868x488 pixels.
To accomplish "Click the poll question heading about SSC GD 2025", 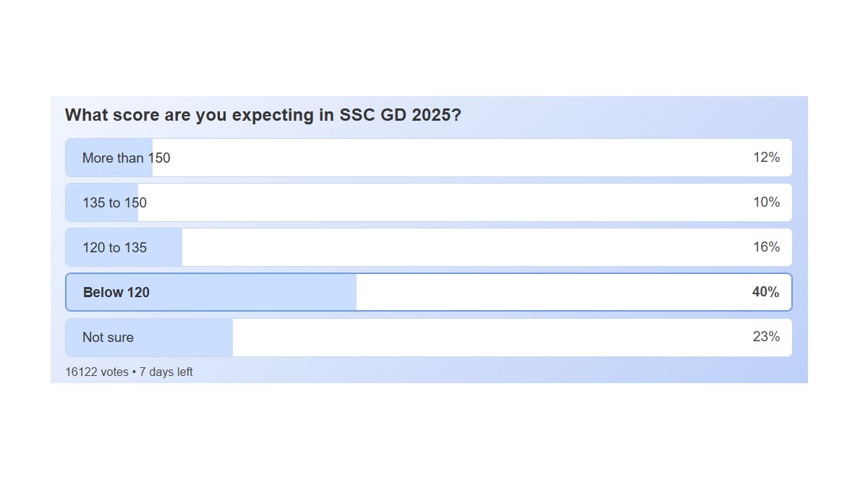I will [263, 115].
